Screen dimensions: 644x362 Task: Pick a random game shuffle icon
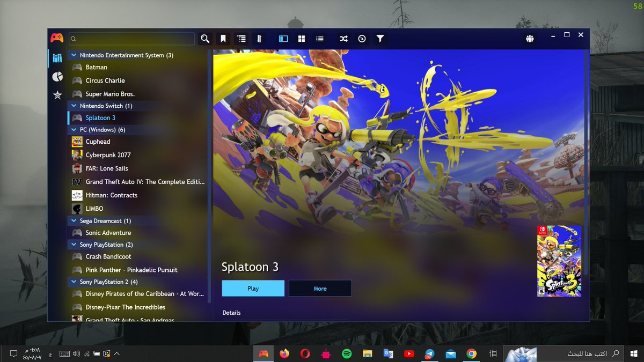point(343,39)
